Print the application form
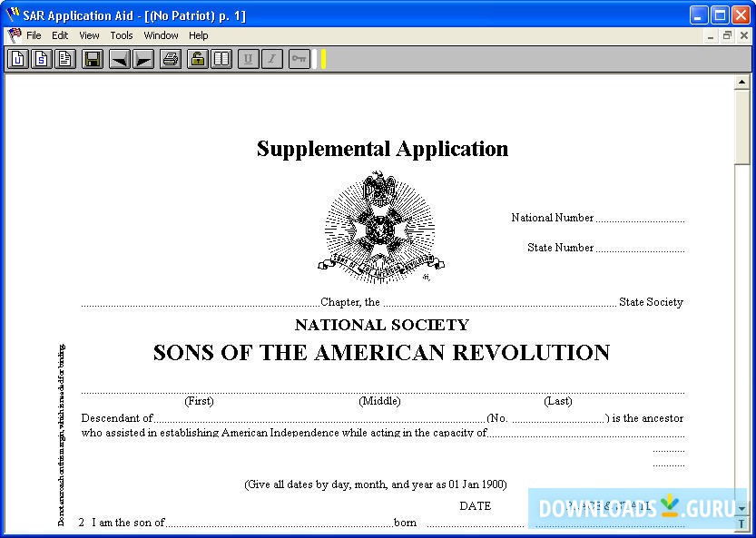The height and width of the screenshot is (538, 756). 170,58
